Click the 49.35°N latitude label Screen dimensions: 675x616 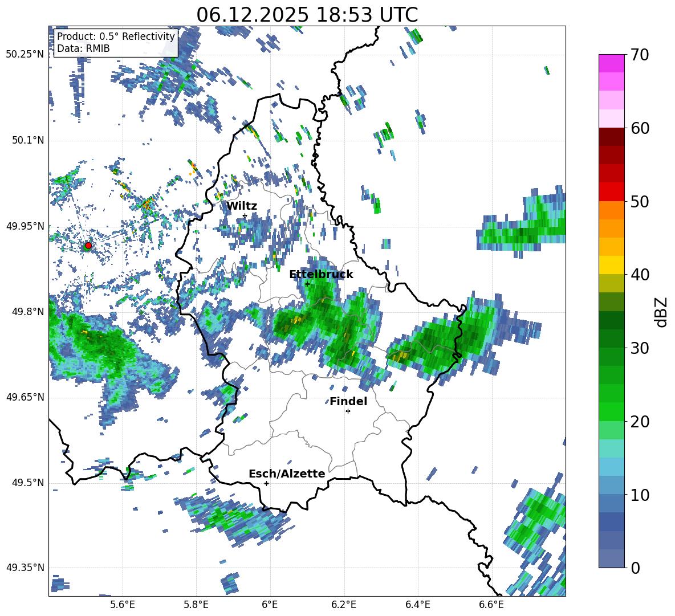(25, 568)
